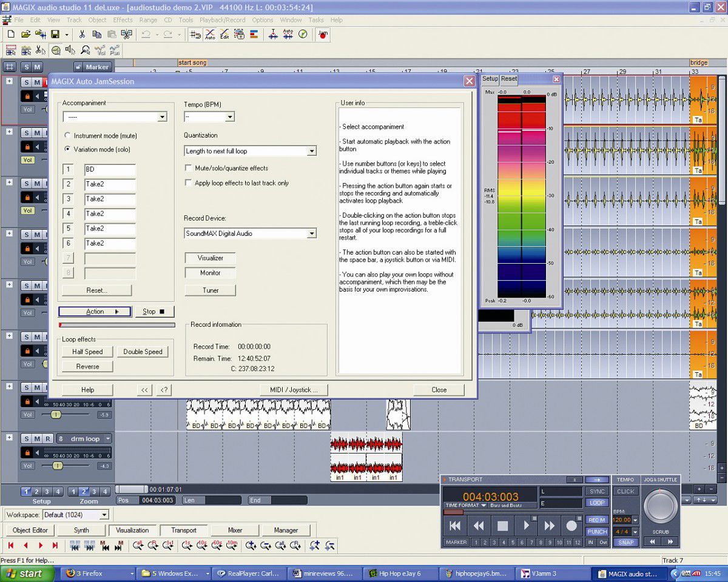
Task: Click the Record circle in Transport panel
Action: coord(571,526)
